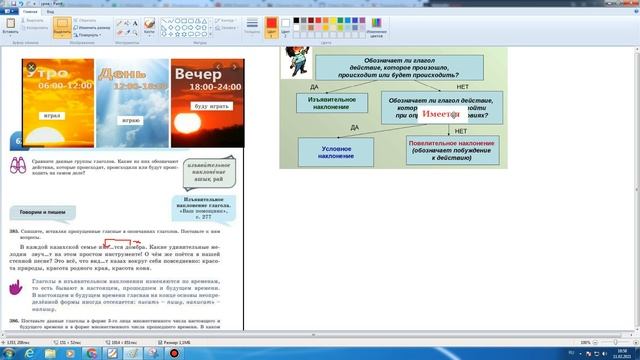Open Windows Media Player from taskbar

click(71, 353)
